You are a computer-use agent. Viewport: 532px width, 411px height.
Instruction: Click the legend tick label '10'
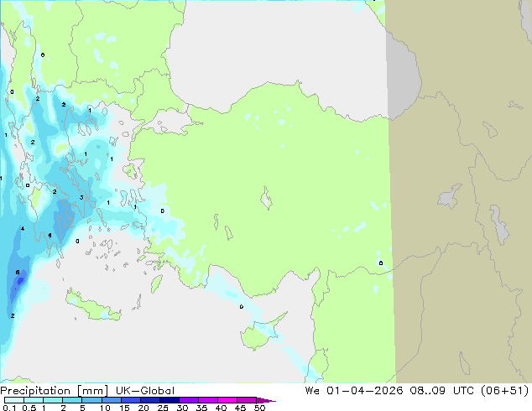[105, 408]
